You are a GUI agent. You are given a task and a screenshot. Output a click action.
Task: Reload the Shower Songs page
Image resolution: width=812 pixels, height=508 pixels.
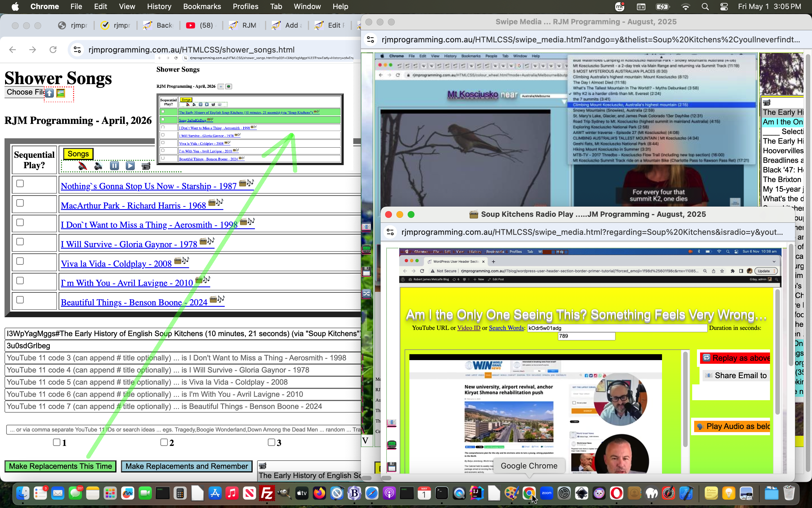click(53, 50)
